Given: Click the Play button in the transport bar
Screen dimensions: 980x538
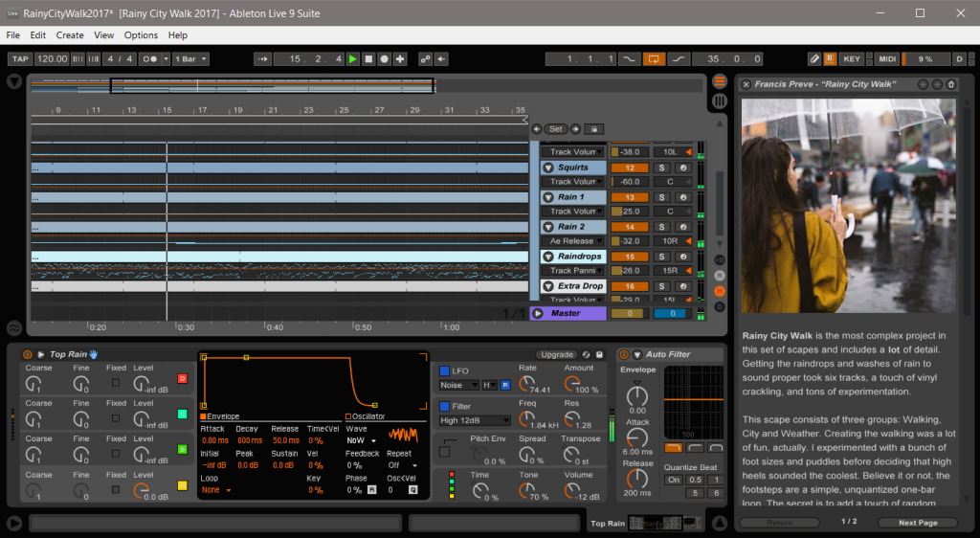Looking at the screenshot, I should [x=353, y=59].
